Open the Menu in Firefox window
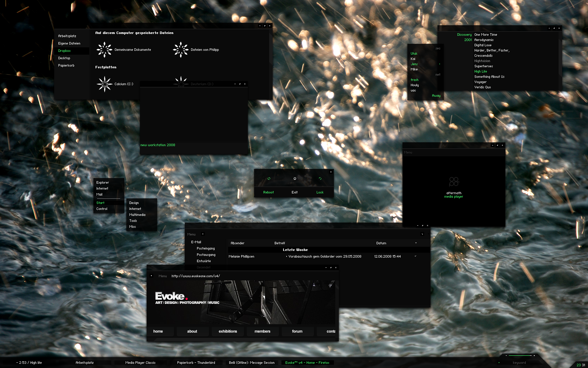 (163, 276)
